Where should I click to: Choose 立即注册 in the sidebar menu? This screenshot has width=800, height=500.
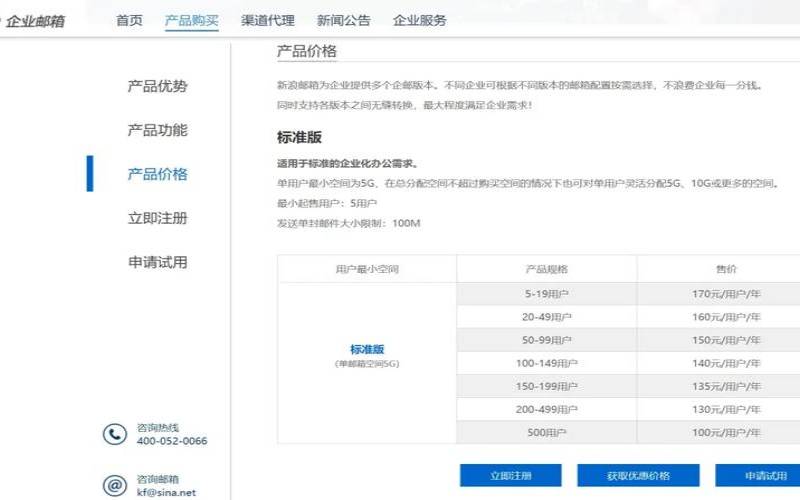point(158,218)
